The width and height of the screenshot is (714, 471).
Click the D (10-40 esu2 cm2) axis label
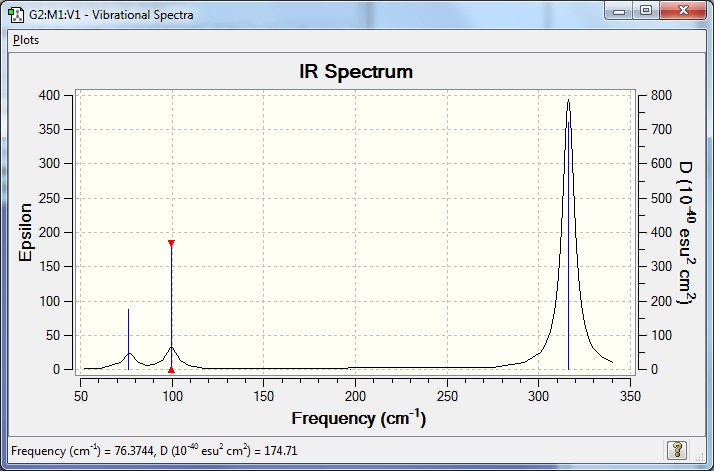tap(687, 232)
